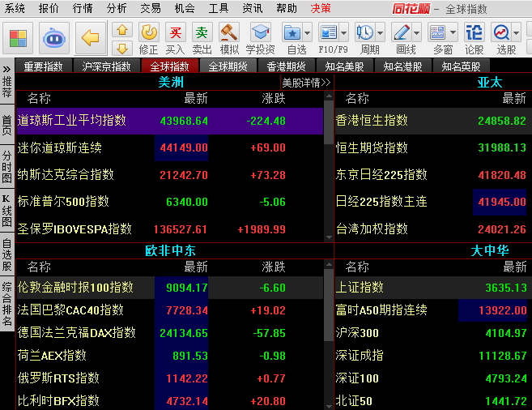
Task: Switch to the 重要指数 tab
Action: (44, 66)
